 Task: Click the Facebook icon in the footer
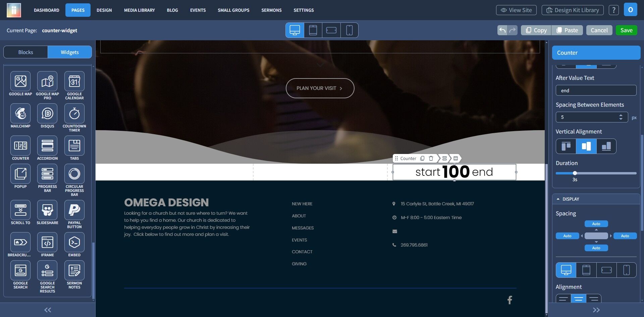(x=510, y=300)
